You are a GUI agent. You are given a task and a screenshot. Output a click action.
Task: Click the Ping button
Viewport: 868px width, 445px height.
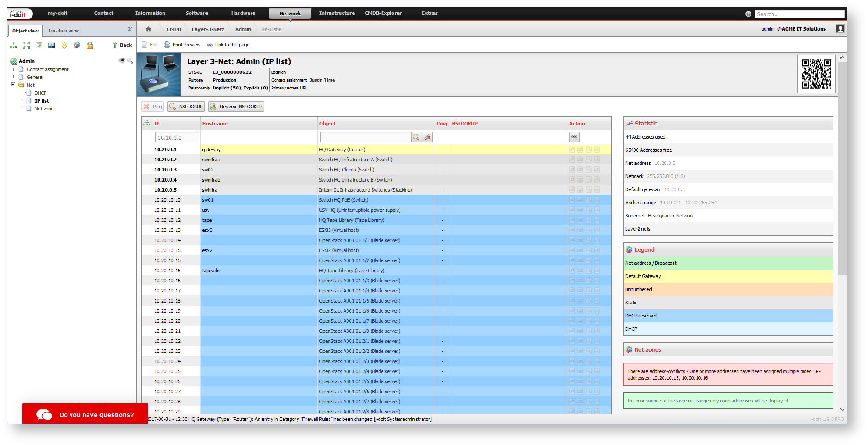pyautogui.click(x=152, y=107)
